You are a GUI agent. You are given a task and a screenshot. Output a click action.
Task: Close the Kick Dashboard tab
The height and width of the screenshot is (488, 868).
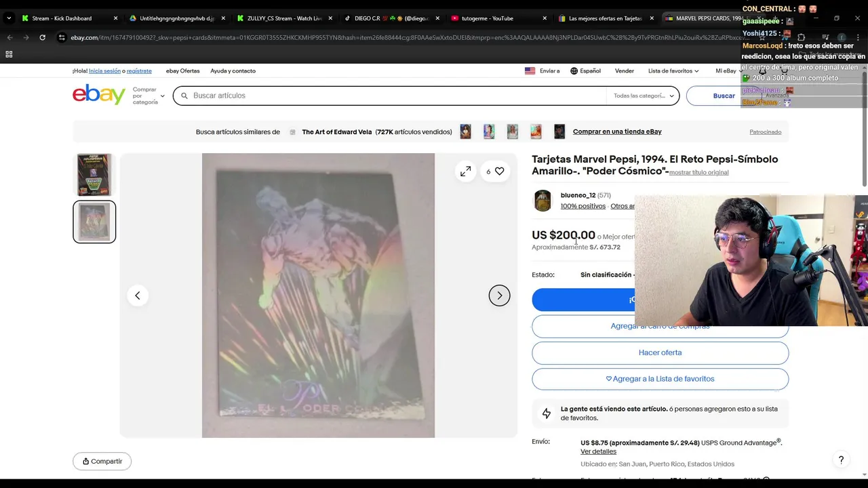pyautogui.click(x=115, y=18)
